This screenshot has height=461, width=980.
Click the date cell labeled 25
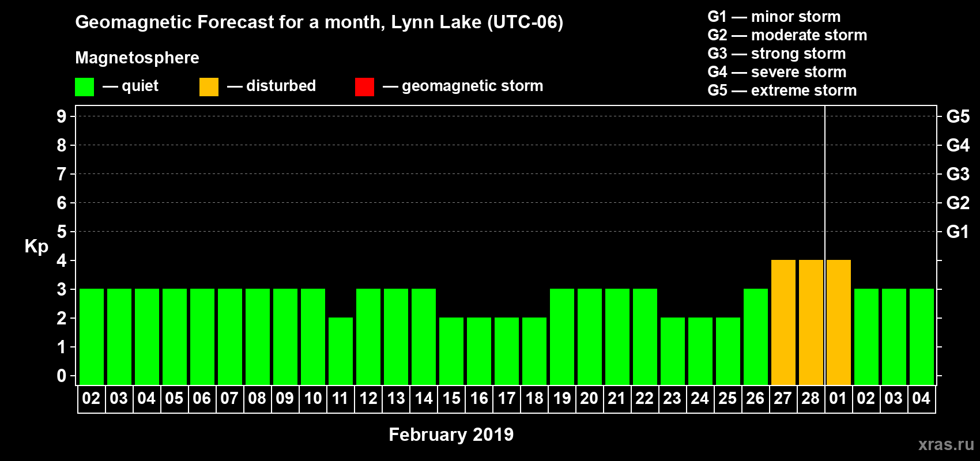click(x=728, y=399)
